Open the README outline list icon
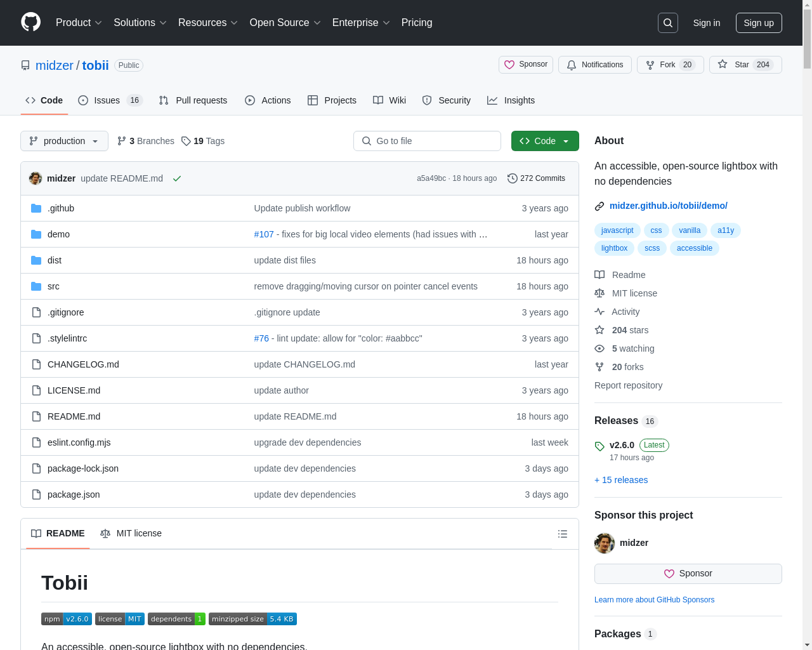This screenshot has width=812, height=650. tap(563, 534)
